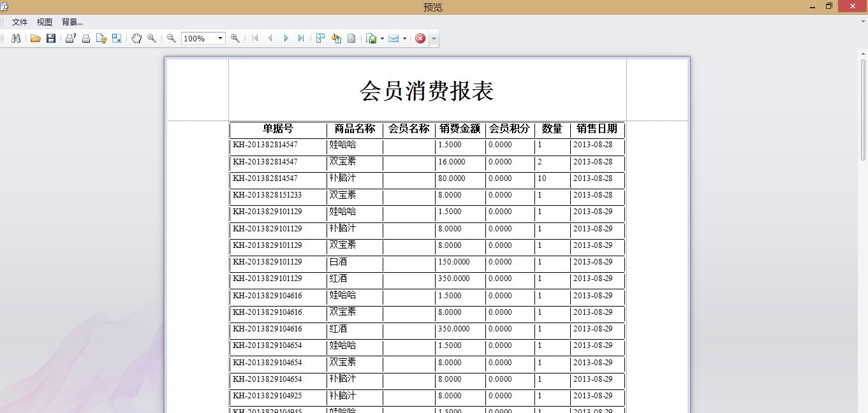The width and height of the screenshot is (868, 413).
Task: Go to next page
Action: pos(286,38)
